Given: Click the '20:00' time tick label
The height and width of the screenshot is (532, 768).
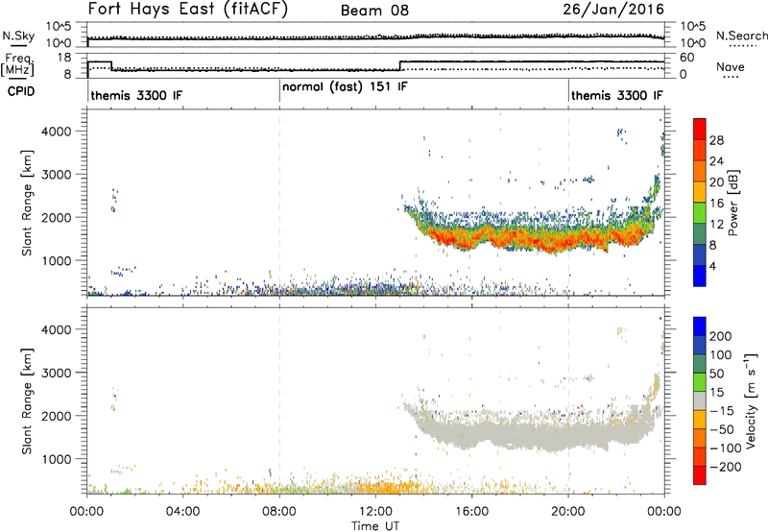Looking at the screenshot, I should (x=568, y=512).
